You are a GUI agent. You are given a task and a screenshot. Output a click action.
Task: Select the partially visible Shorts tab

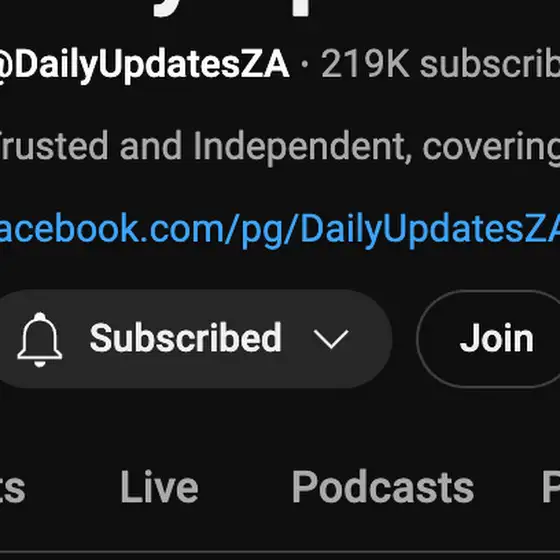pos(12,488)
